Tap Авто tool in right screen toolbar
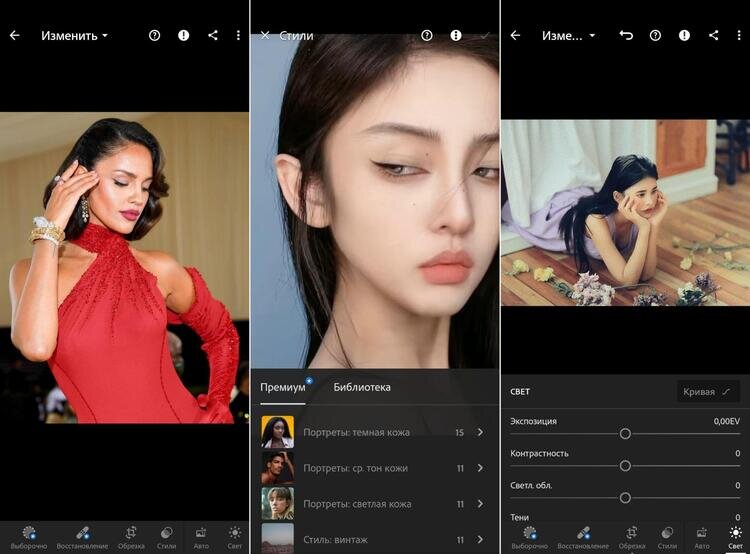 point(702,537)
